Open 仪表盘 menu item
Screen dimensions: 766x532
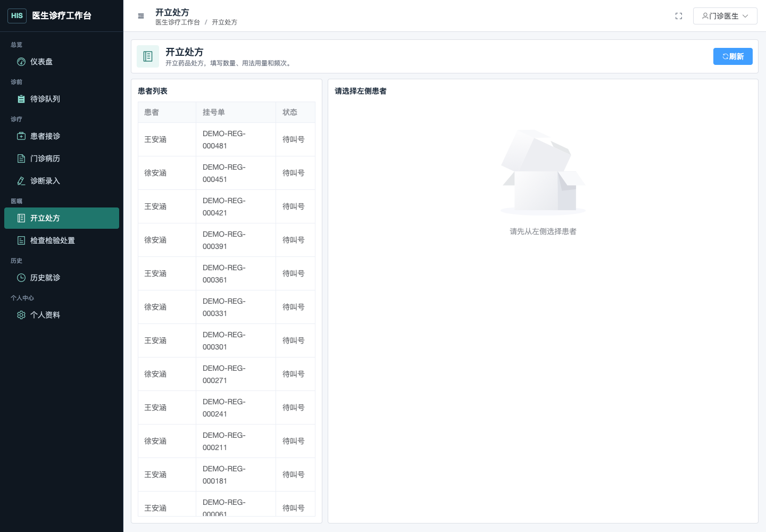(62, 62)
